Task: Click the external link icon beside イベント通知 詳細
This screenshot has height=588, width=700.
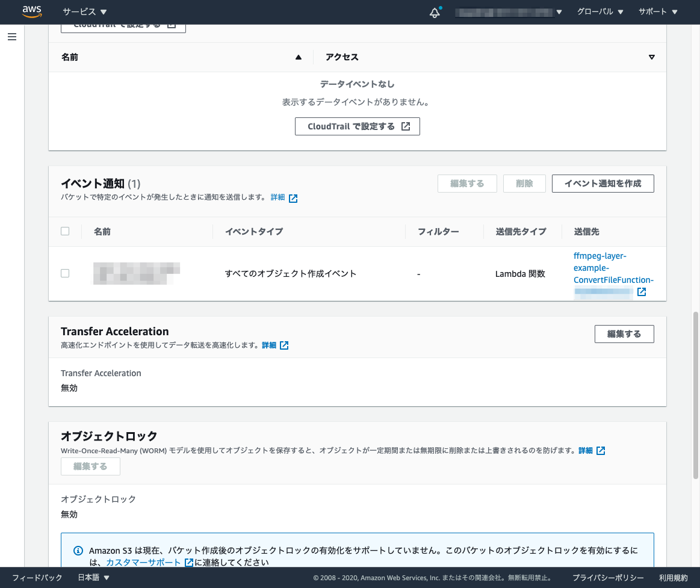Action: [x=293, y=197]
